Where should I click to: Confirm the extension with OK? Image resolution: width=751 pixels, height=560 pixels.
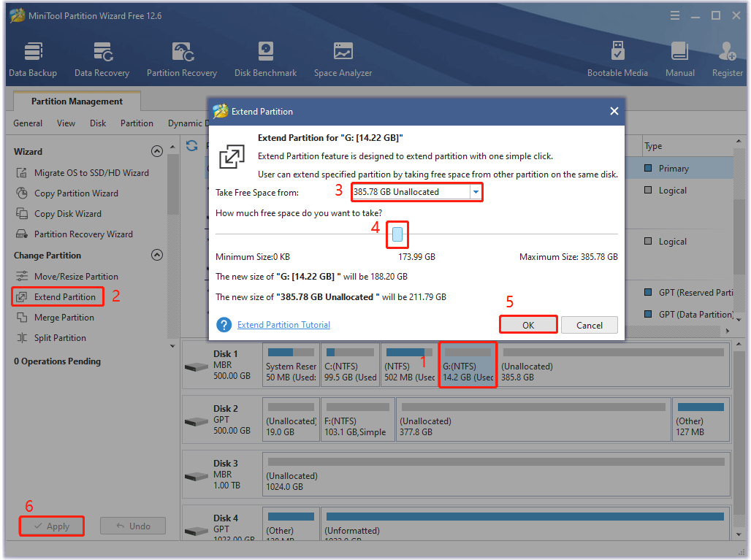(x=528, y=325)
